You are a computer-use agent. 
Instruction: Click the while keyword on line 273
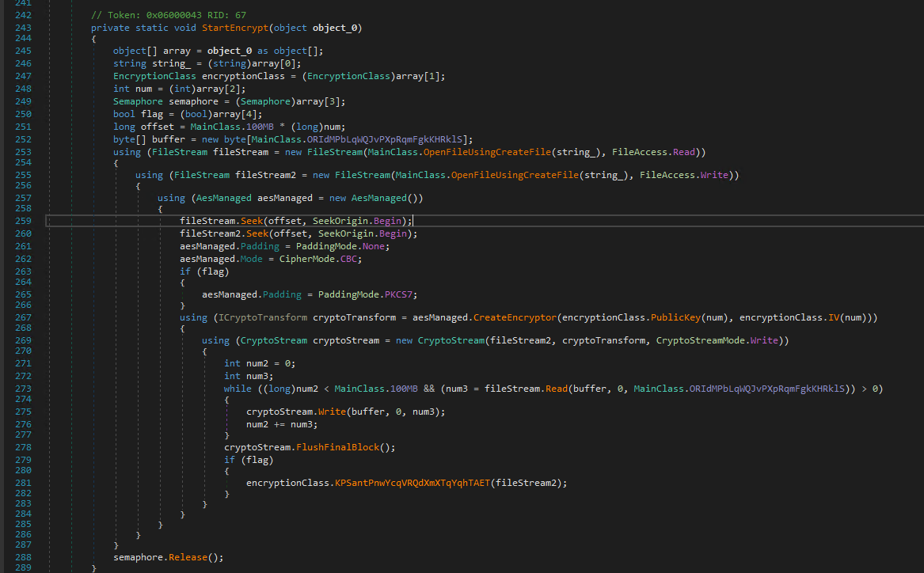pos(238,389)
